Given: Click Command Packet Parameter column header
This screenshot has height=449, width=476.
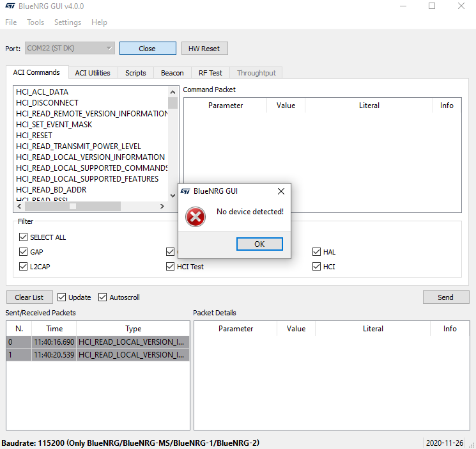Looking at the screenshot, I should [x=226, y=106].
